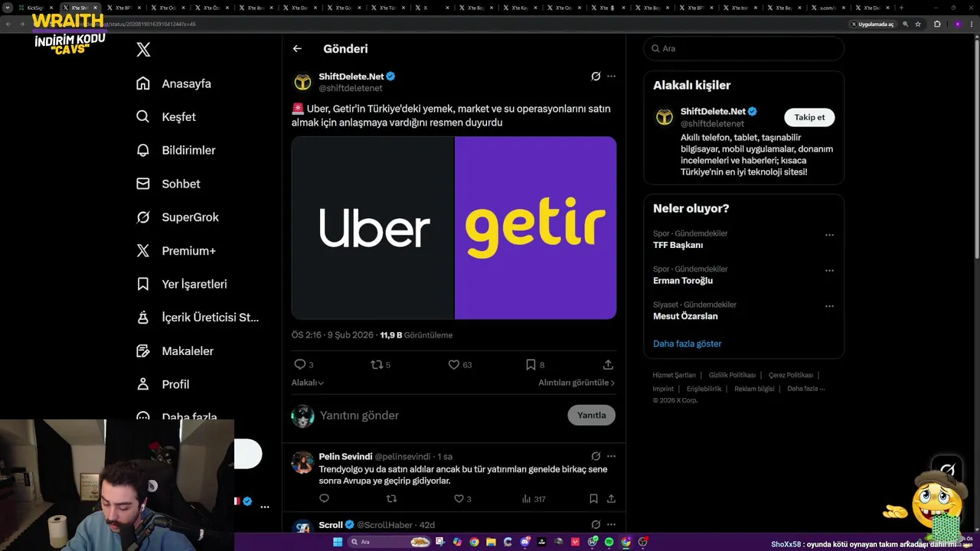Click Daha fazla göster link
This screenshot has width=980, height=551.
click(x=687, y=344)
